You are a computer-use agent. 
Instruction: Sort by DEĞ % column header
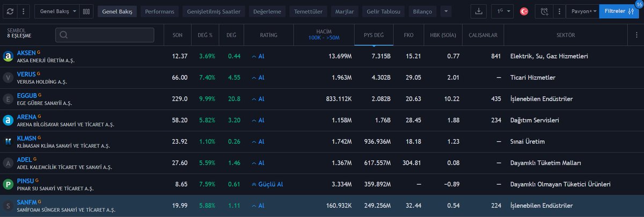coord(204,35)
